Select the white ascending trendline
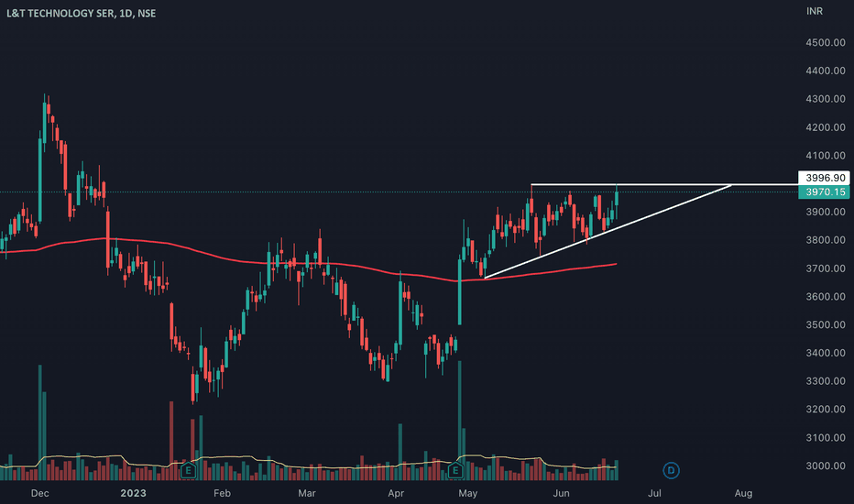 [608, 232]
